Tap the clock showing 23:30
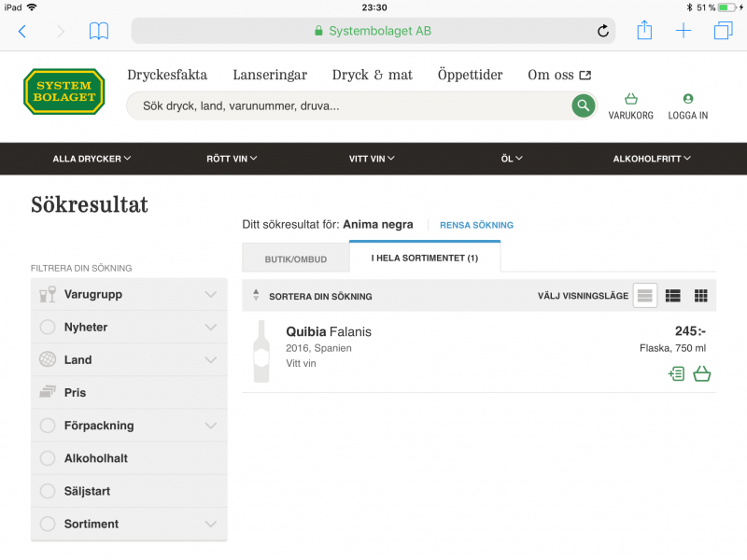 coord(374,7)
